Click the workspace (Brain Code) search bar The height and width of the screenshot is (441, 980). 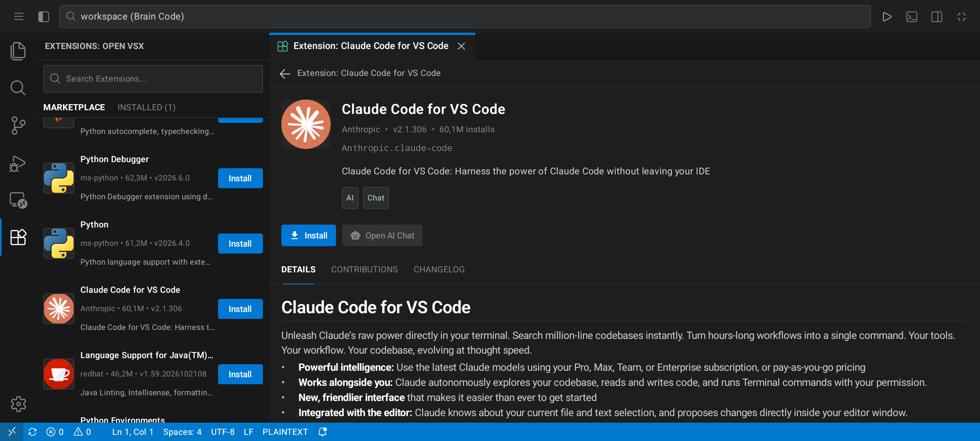pyautogui.click(x=465, y=16)
